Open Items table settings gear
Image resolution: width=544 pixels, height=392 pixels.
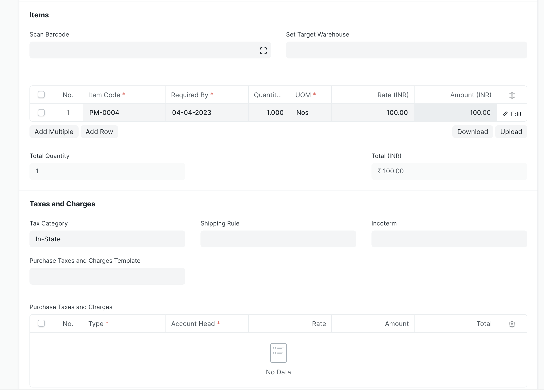[512, 95]
